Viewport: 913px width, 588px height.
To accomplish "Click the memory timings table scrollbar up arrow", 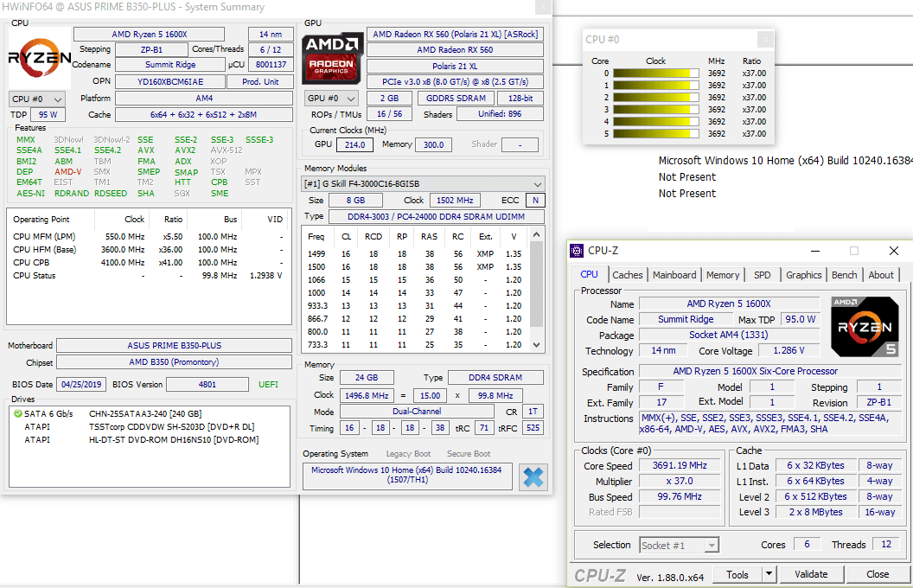I will tap(537, 234).
